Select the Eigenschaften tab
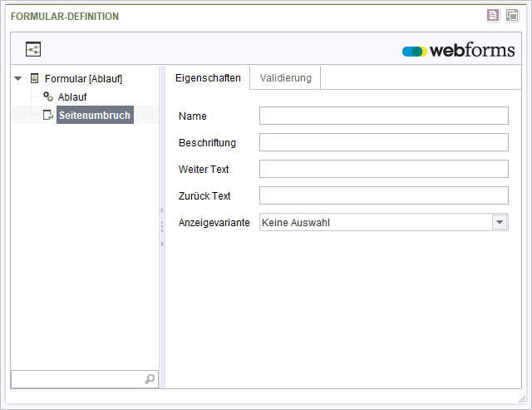532x410 pixels. point(208,78)
